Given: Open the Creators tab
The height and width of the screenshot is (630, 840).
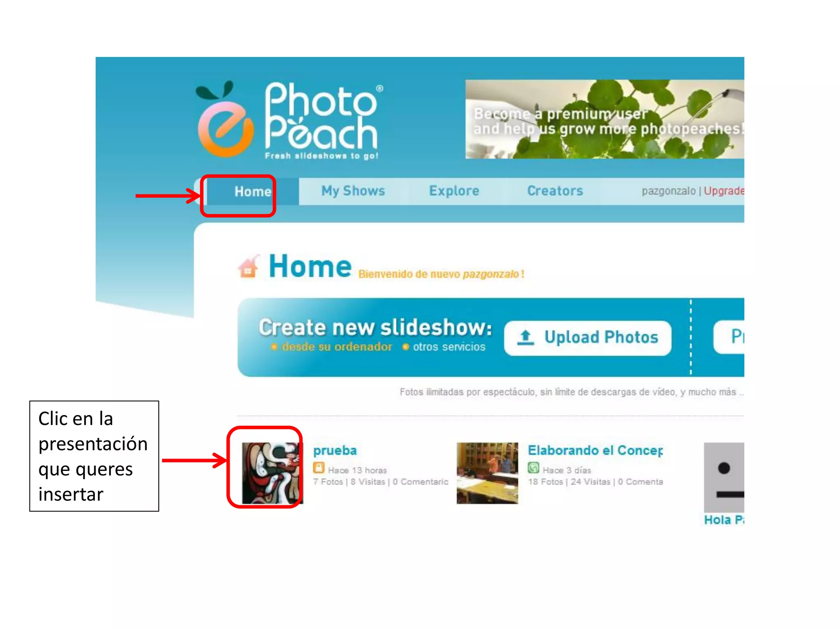Looking at the screenshot, I should [x=555, y=191].
